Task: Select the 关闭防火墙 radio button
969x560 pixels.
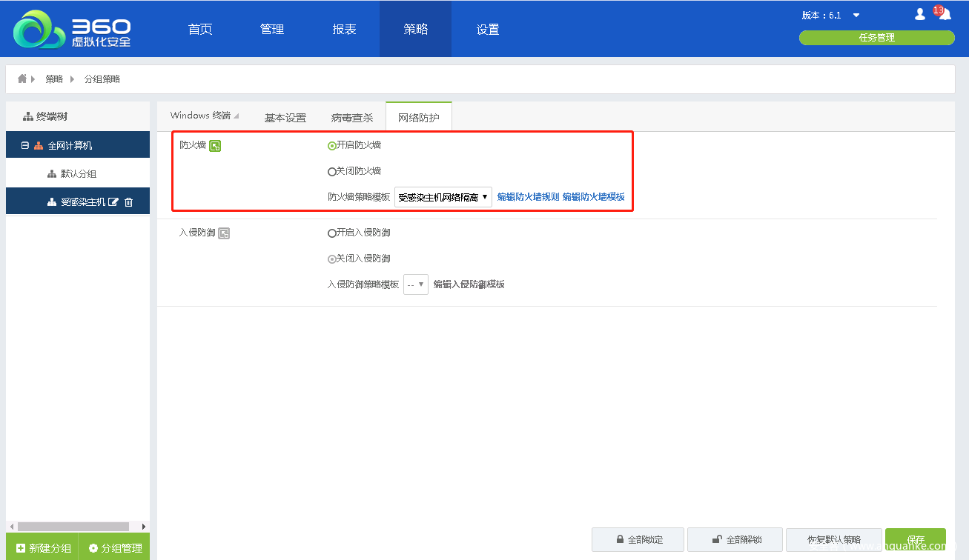Action: [x=332, y=172]
